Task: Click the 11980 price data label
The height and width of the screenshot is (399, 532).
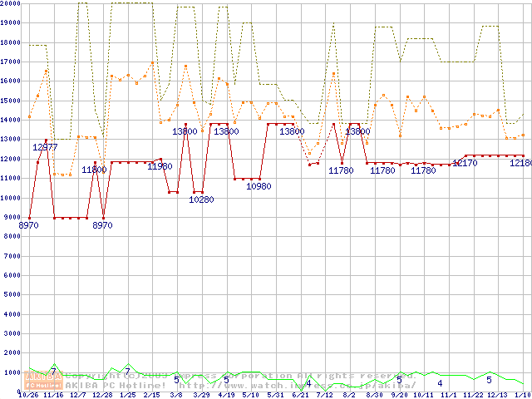Action: point(160,166)
